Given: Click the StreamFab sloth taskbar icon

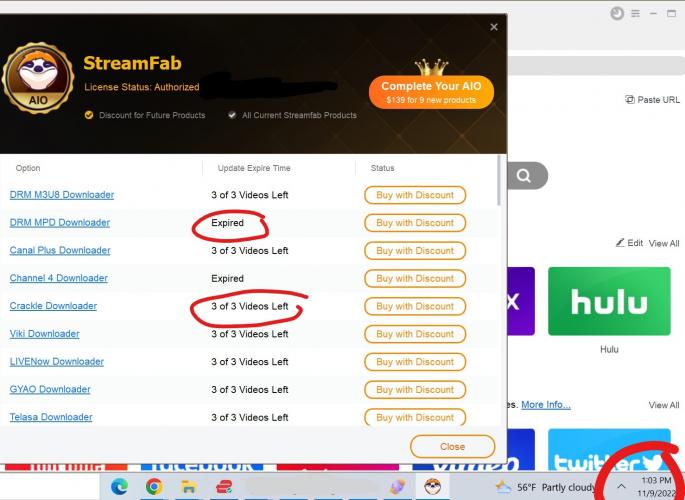Looking at the screenshot, I should click(432, 486).
